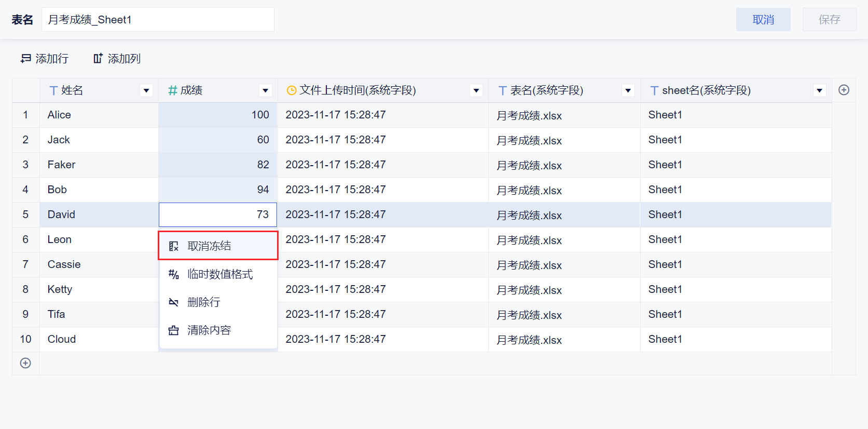Click the 取消 button
This screenshot has height=429, width=868.
click(763, 20)
